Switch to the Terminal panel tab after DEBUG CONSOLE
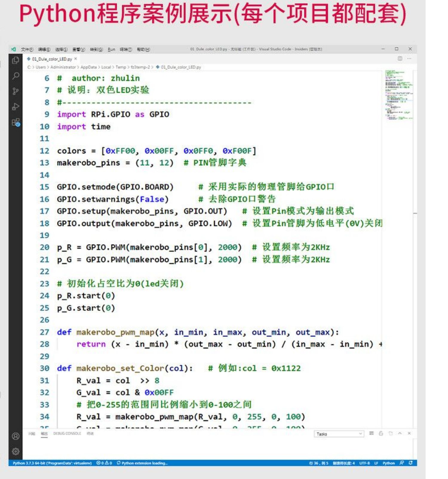Viewport: 448px width, 479px height. point(90,433)
